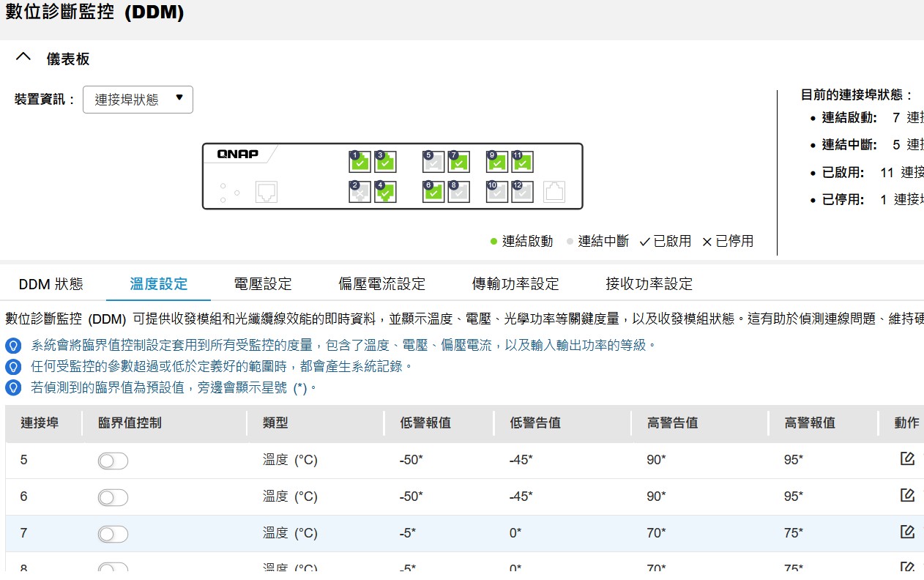The image size is (924, 580).
Task: Enable threshold control for port 5
Action: coord(113,461)
